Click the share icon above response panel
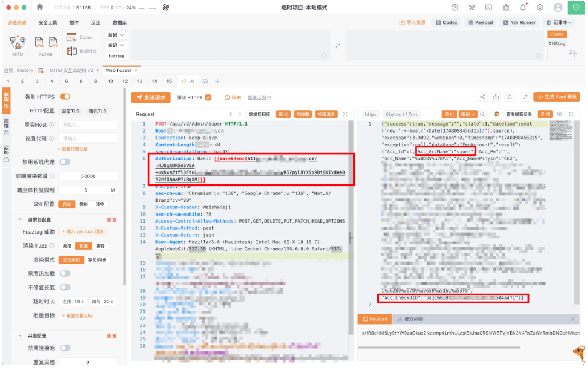 point(483,97)
